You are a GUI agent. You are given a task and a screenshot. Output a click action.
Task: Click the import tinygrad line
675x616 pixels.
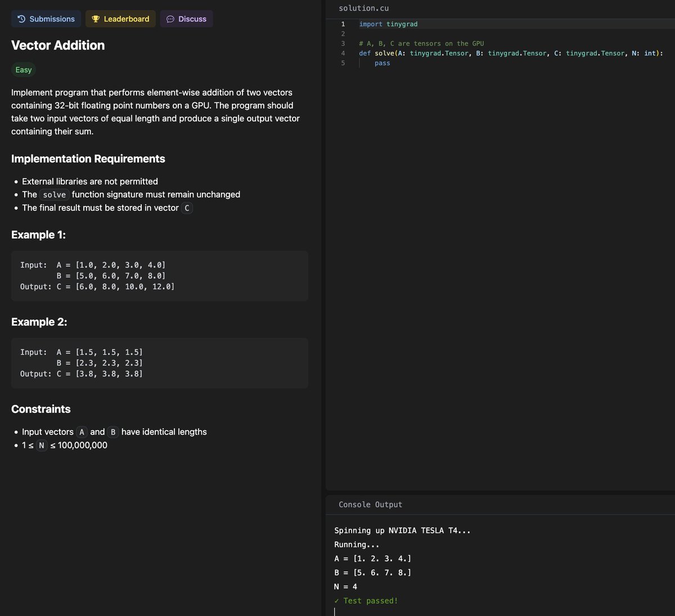[388, 24]
